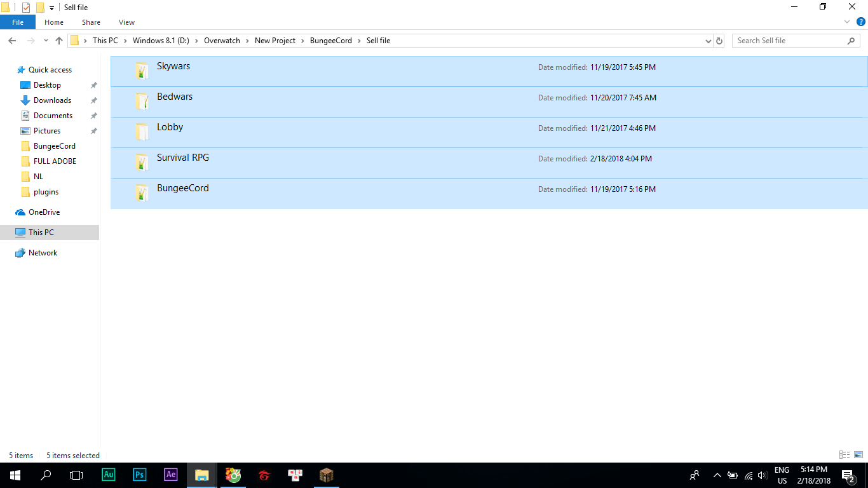
Task: Open the Wi-Fi network icon in the tray
Action: point(749,475)
